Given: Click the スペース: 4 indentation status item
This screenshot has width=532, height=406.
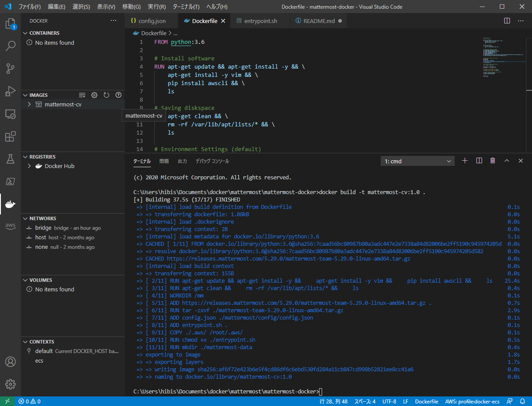Looking at the screenshot, I should [x=365, y=402].
